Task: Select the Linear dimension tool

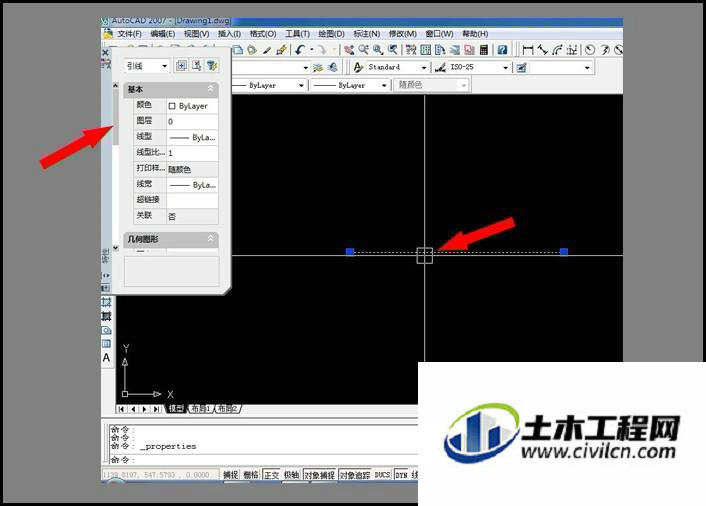Action: click(528, 50)
